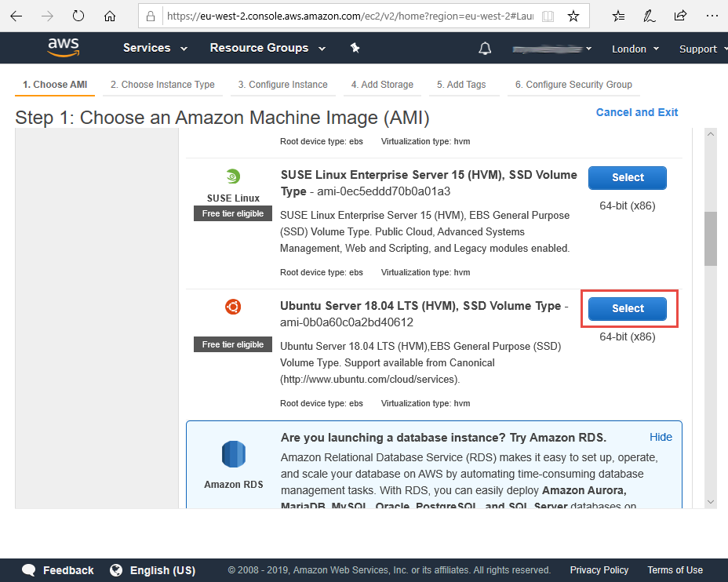Open the Privacy Policy link
The width and height of the screenshot is (728, 582).
(599, 570)
